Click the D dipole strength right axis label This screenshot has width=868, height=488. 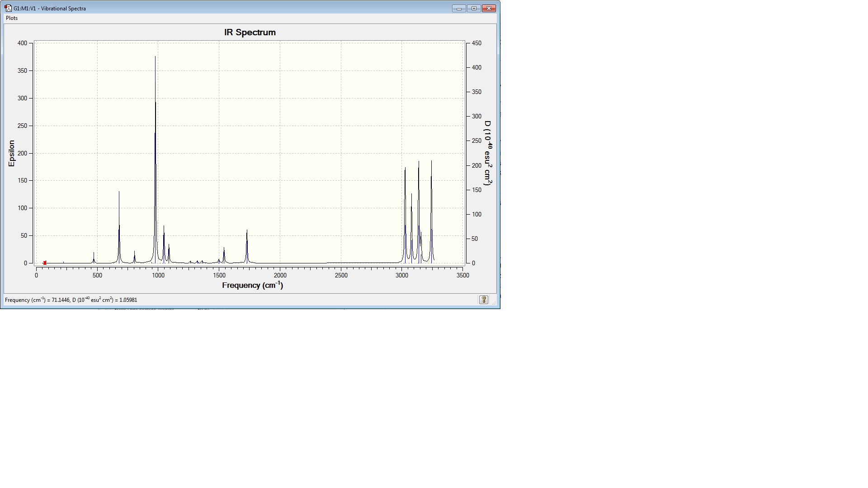[x=487, y=153]
